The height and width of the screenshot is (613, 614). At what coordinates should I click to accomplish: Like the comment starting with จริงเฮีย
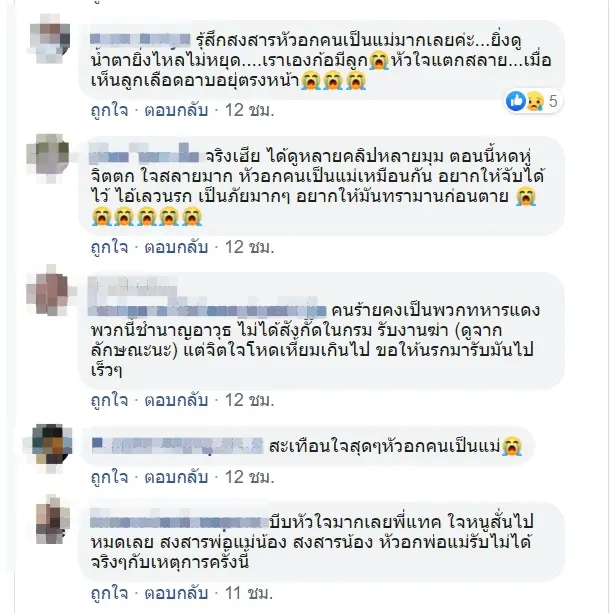click(109, 247)
